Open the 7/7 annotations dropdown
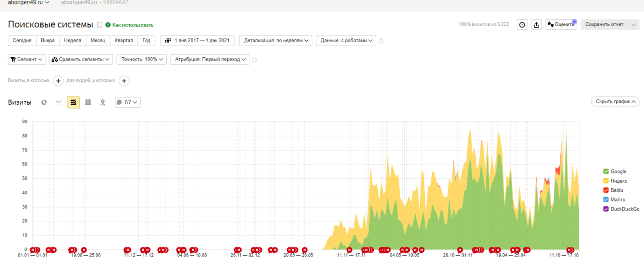The height and width of the screenshot is (271, 644). click(x=128, y=102)
